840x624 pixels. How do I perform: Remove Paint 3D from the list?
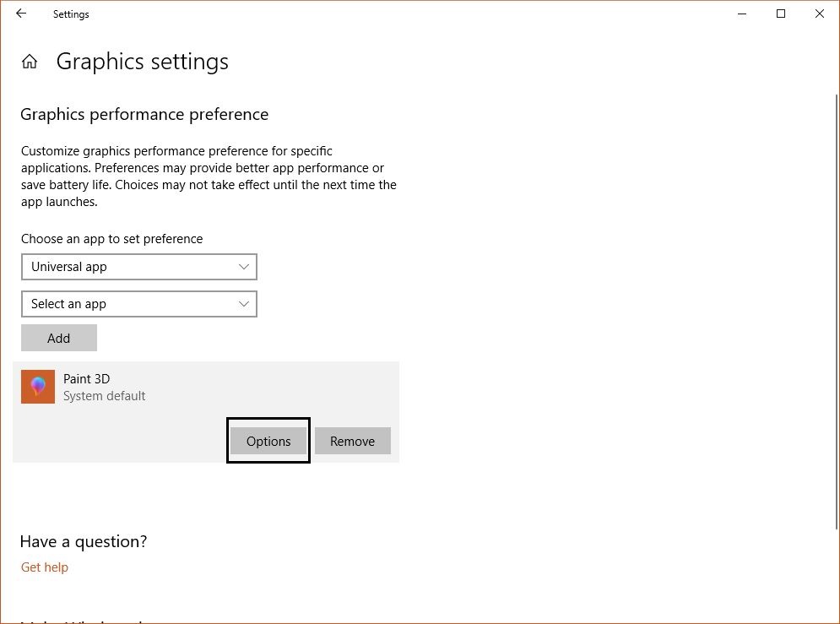(353, 441)
